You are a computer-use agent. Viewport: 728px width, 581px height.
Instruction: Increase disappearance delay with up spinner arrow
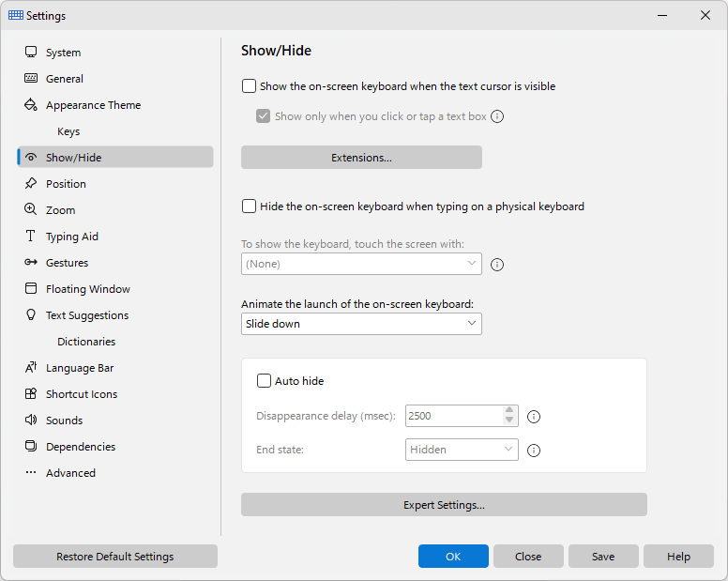pos(509,410)
